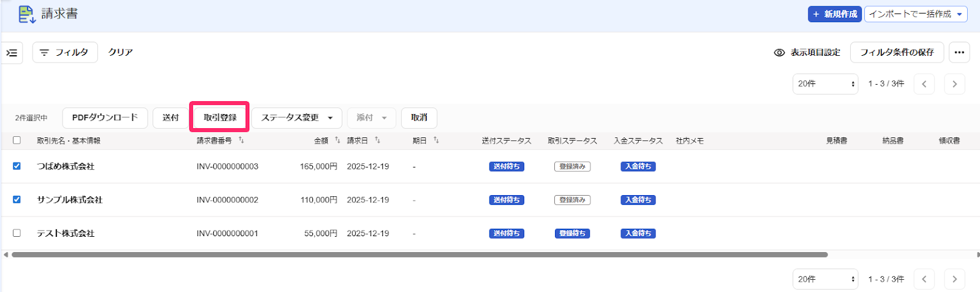The width and height of the screenshot is (980, 292).
Task: Sort by 請求日 column arrows
Action: [377, 140]
